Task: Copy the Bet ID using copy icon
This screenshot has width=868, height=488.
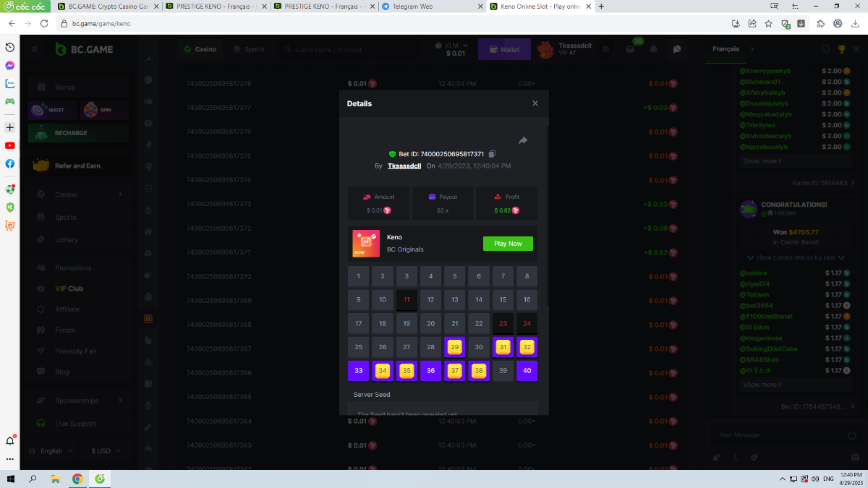Action: tap(492, 154)
